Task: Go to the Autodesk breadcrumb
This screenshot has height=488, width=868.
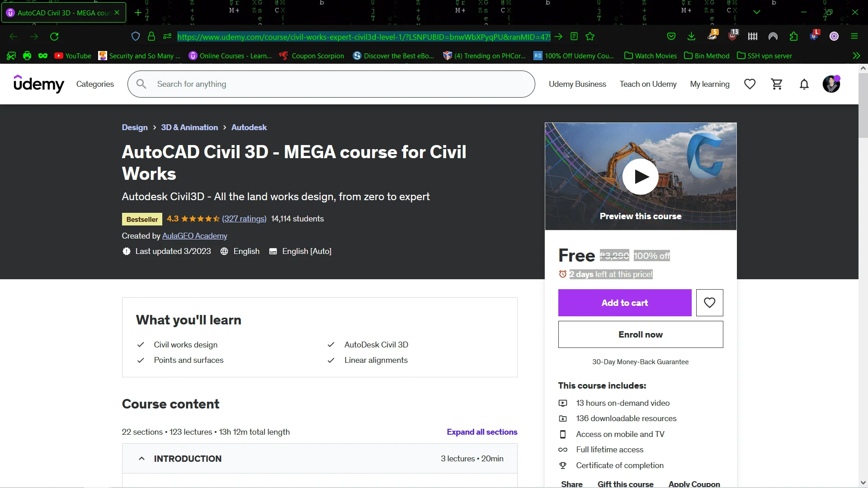Action: click(x=249, y=127)
